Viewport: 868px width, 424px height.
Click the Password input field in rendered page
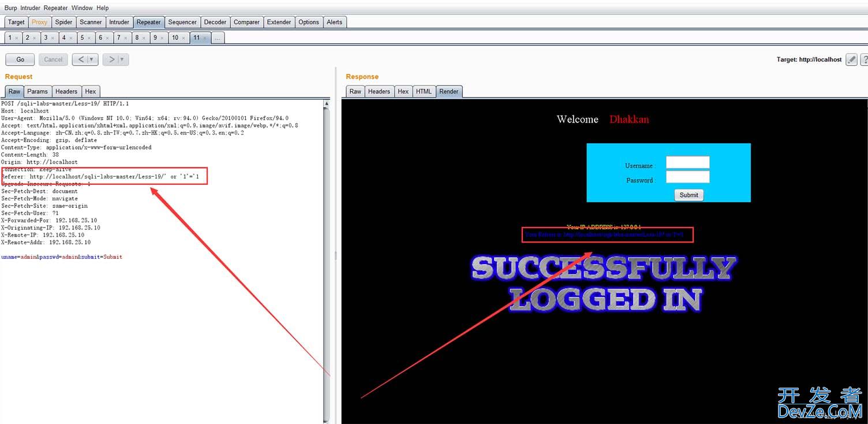pyautogui.click(x=687, y=177)
